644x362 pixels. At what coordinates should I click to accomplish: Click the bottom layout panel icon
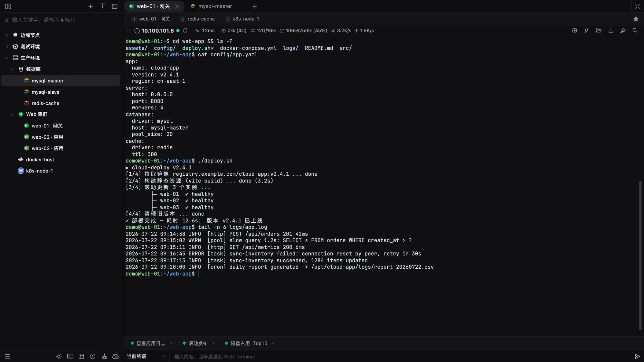click(x=81, y=356)
